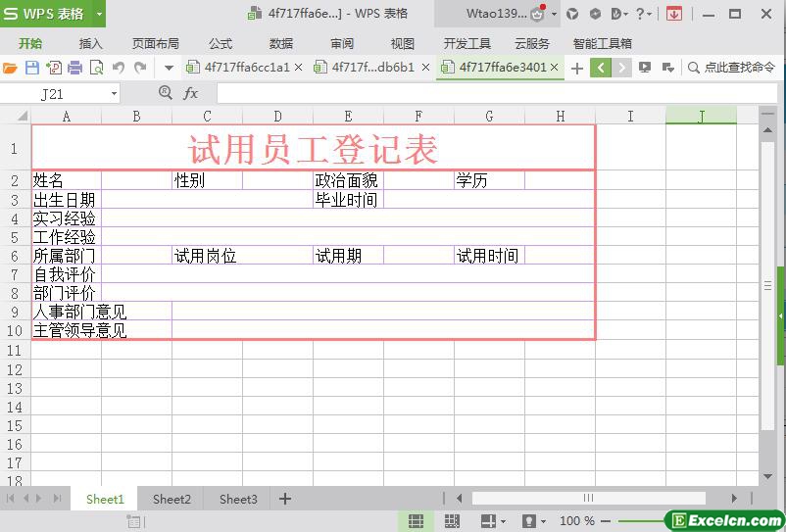
Task: Open the Name Box dropdown arrow
Action: [114, 93]
